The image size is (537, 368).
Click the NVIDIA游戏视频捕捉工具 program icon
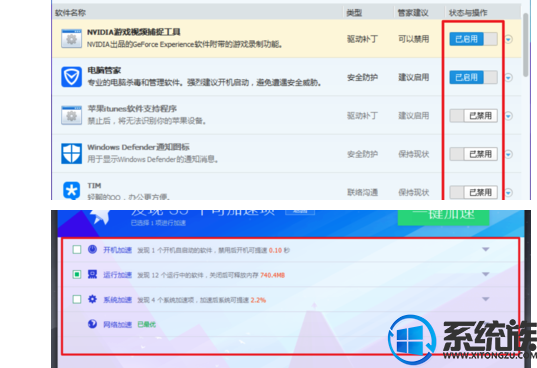click(71, 39)
